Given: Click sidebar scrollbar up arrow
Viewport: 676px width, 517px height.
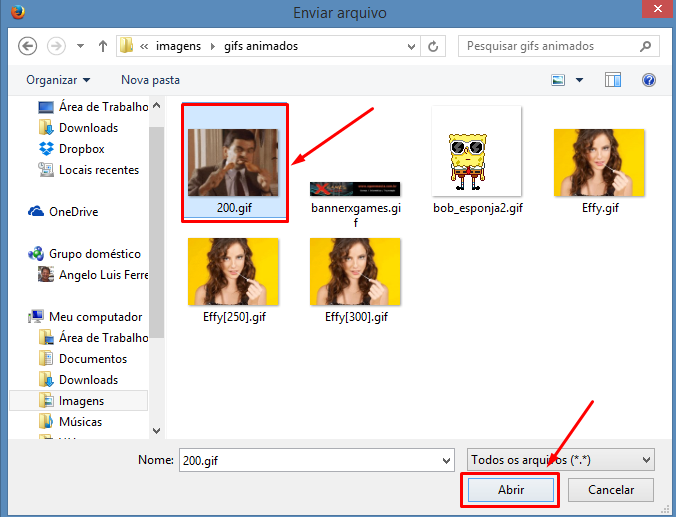Looking at the screenshot, I should pos(156,105).
